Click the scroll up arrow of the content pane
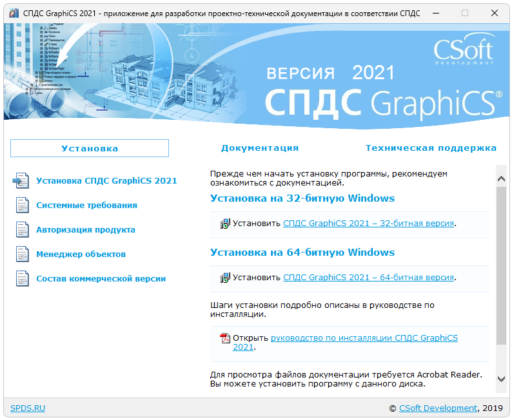512x420 pixels. 501,178
